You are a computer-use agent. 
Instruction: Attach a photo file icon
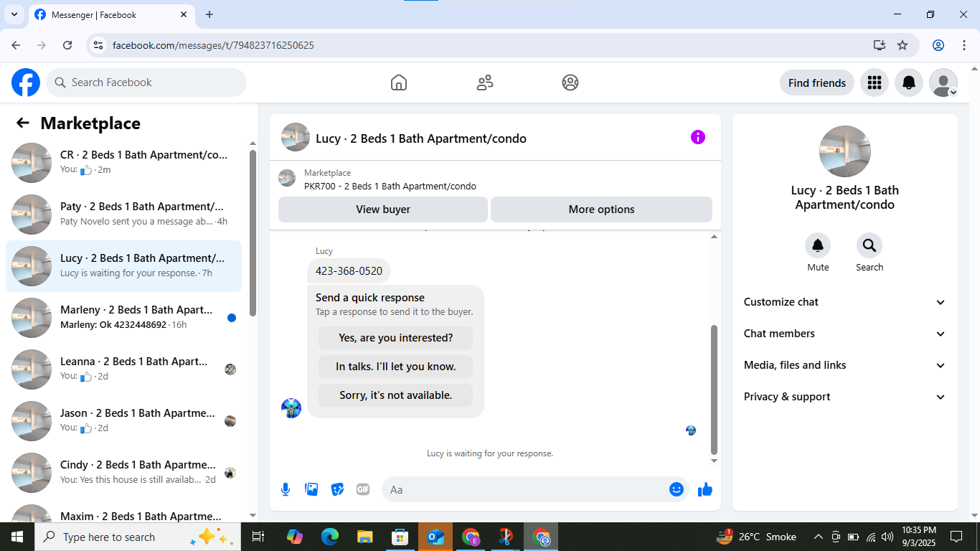(x=311, y=489)
